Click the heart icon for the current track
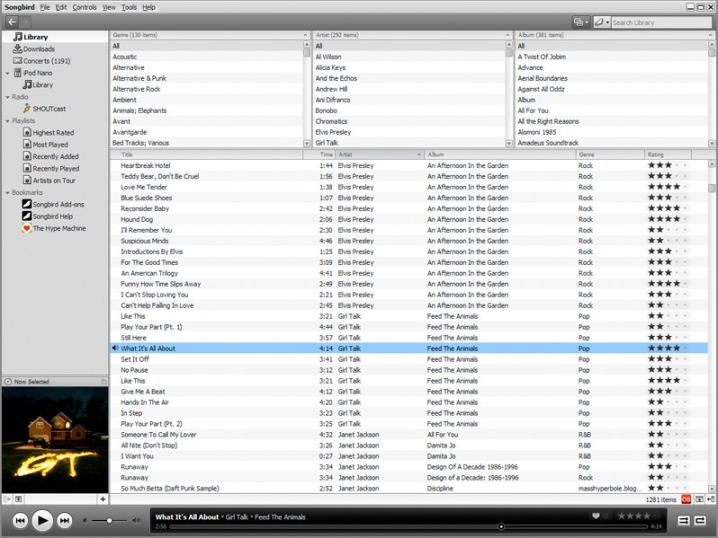This screenshot has height=538, width=718. (x=595, y=516)
